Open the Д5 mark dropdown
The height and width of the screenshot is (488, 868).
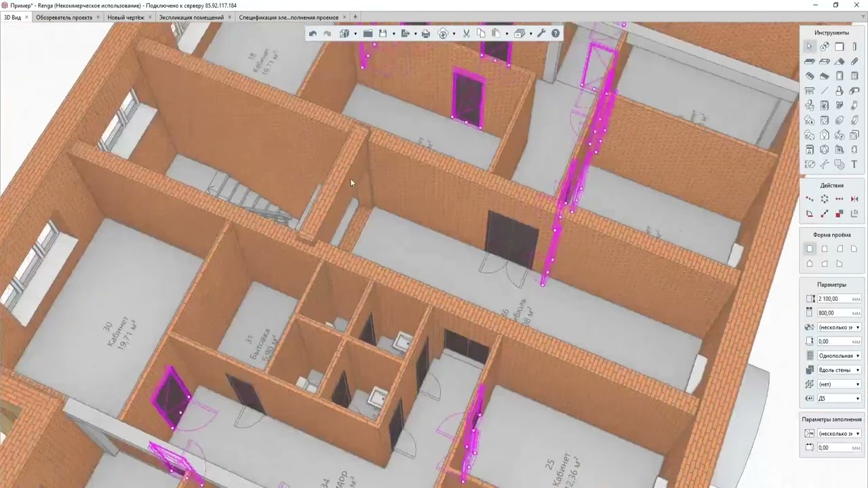pyautogui.click(x=840, y=398)
